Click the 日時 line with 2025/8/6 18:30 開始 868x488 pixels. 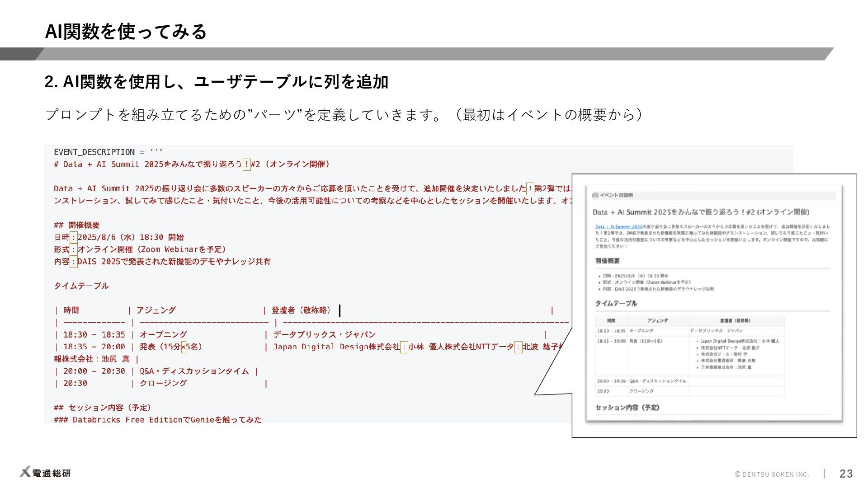pos(119,237)
